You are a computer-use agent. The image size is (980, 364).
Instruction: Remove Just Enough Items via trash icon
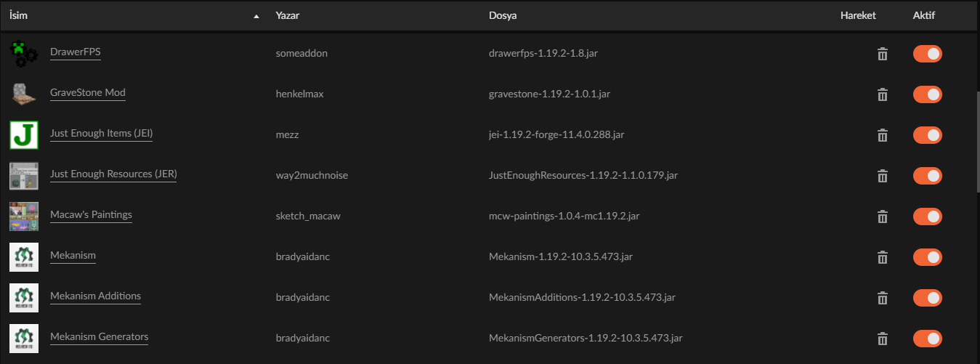[x=883, y=135]
